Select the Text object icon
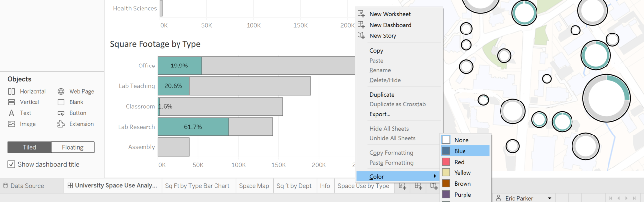Image resolution: width=644 pixels, height=202 pixels. tap(11, 113)
